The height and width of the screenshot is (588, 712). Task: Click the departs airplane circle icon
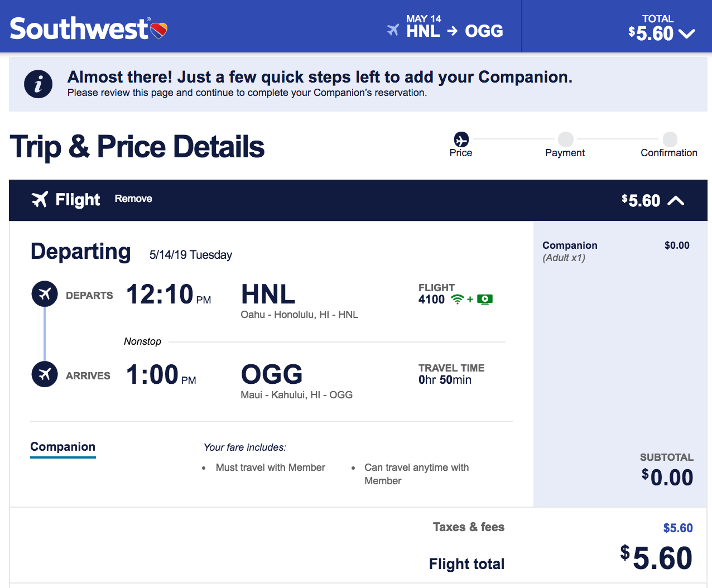(x=45, y=294)
